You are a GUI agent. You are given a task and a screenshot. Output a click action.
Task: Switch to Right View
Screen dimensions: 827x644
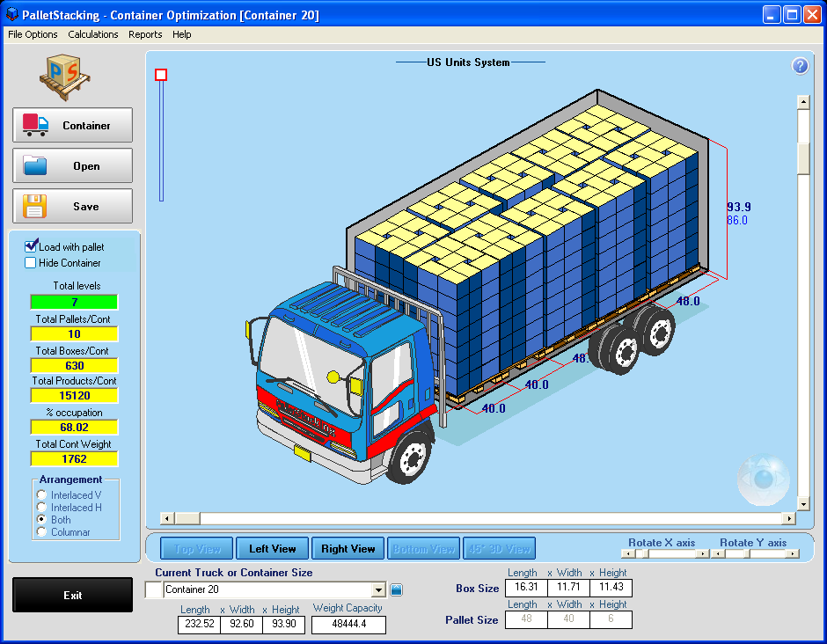coord(348,548)
